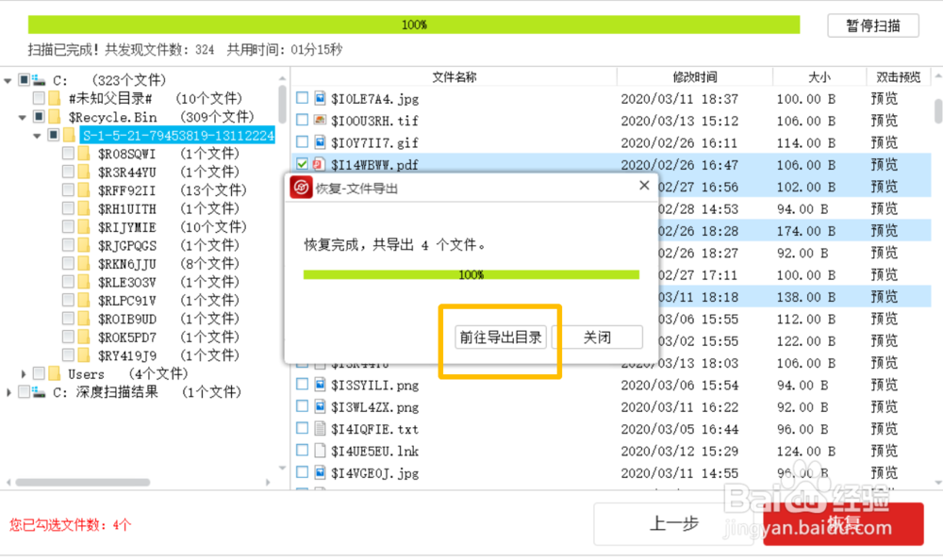Click the 前往导出目录 button in the dialog
Viewport: 943px width, 560px height.
click(x=500, y=337)
